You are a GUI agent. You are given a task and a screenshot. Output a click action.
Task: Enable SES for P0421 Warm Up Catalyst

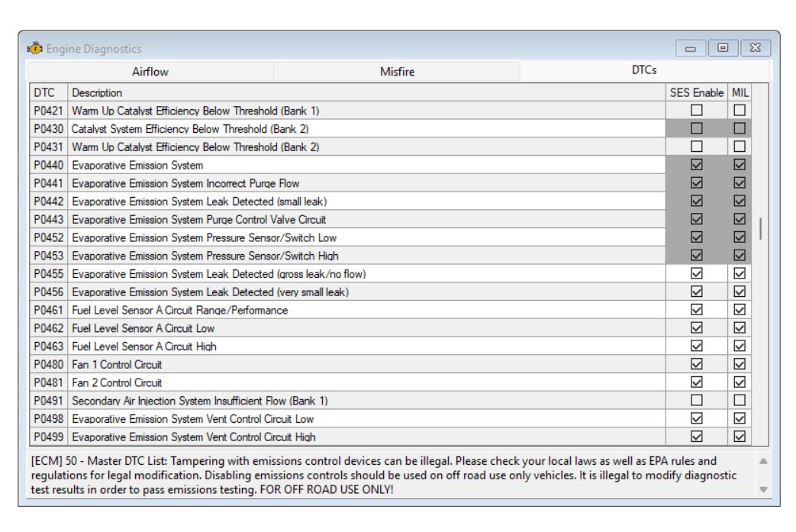click(x=696, y=111)
